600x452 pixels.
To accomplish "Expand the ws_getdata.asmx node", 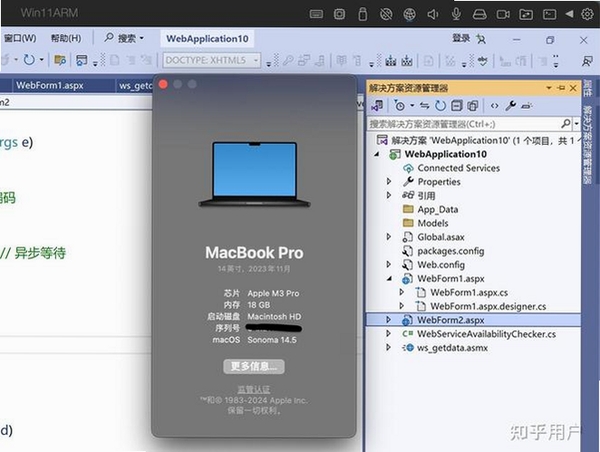I will pos(389,348).
